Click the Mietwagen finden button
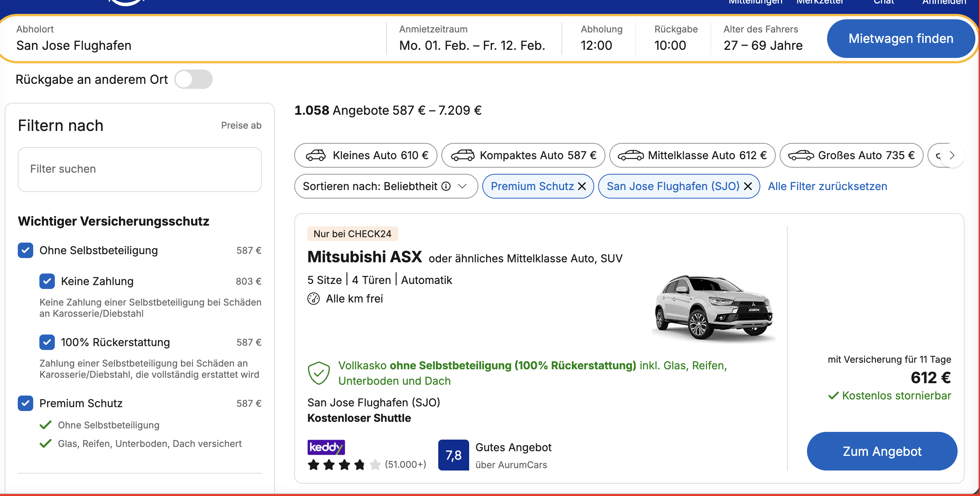Image resolution: width=980 pixels, height=496 pixels. (900, 39)
